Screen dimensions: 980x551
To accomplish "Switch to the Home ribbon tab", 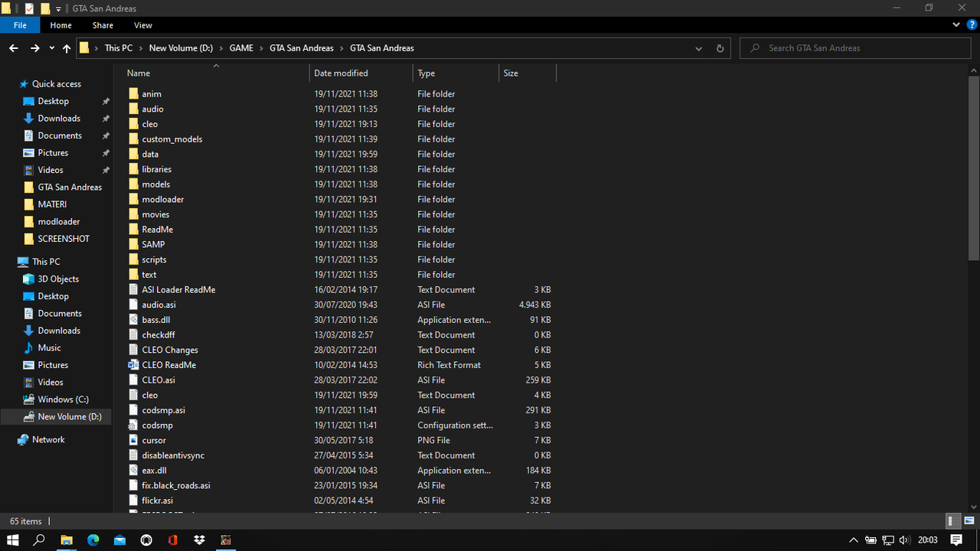I will (61, 25).
